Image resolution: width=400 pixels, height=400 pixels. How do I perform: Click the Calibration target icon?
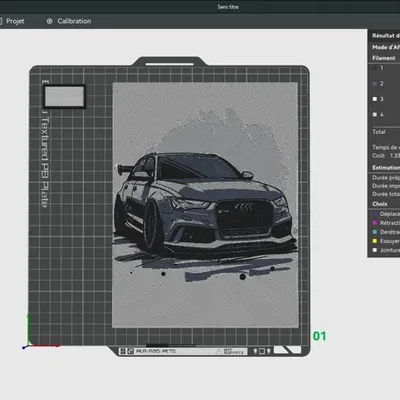point(49,21)
